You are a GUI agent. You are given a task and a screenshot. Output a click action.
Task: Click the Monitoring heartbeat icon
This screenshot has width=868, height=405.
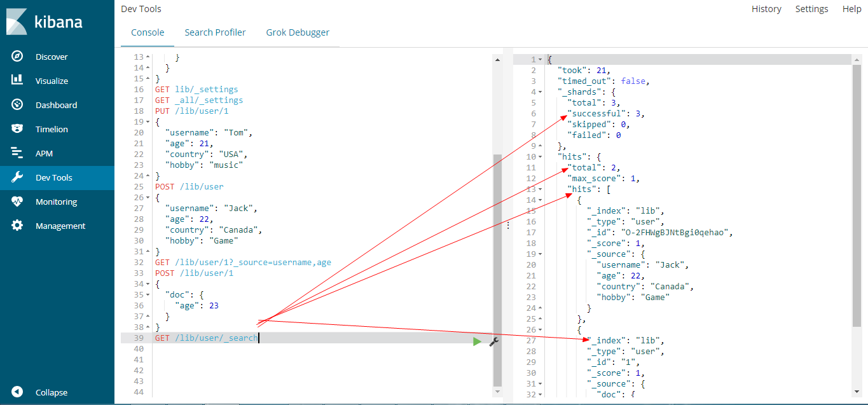click(17, 202)
